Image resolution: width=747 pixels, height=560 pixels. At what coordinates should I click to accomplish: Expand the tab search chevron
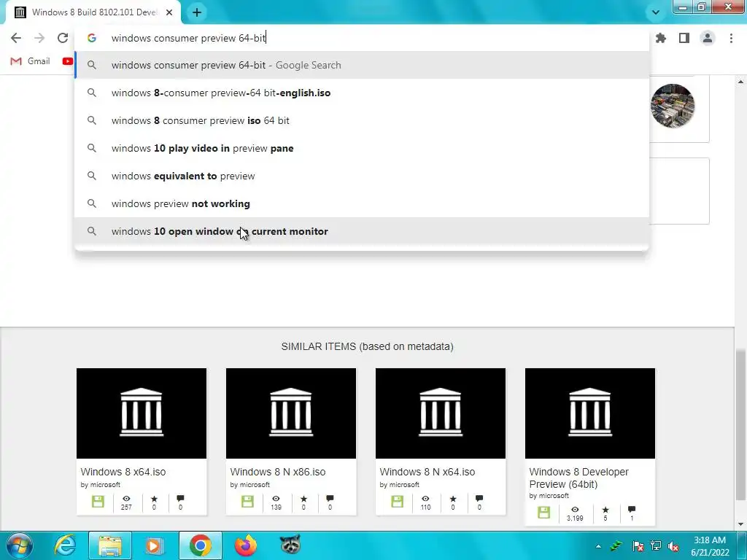[656, 12]
